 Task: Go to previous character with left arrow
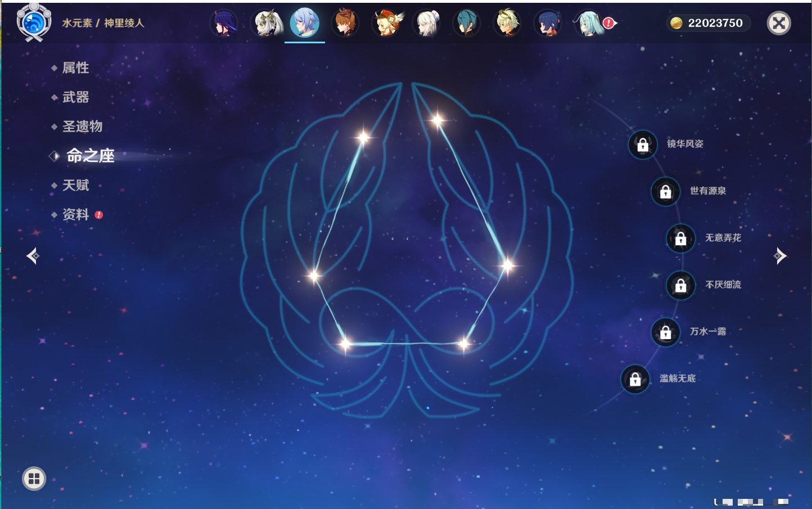33,256
